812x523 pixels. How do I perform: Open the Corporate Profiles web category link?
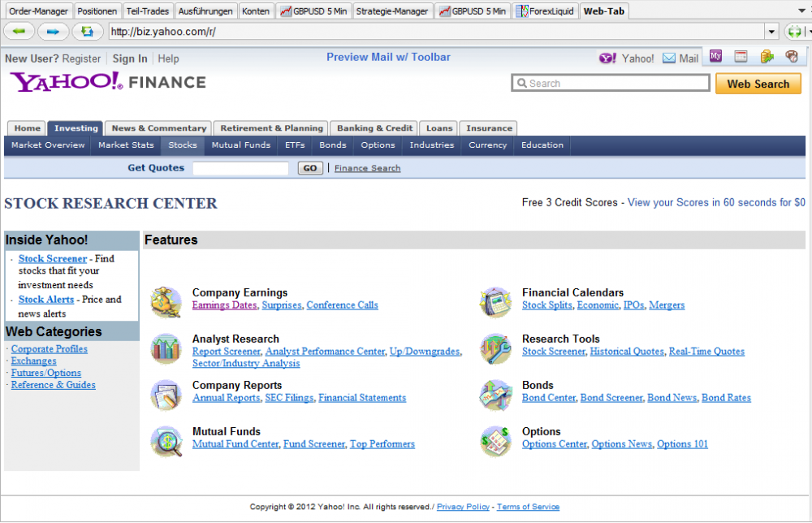(x=50, y=349)
